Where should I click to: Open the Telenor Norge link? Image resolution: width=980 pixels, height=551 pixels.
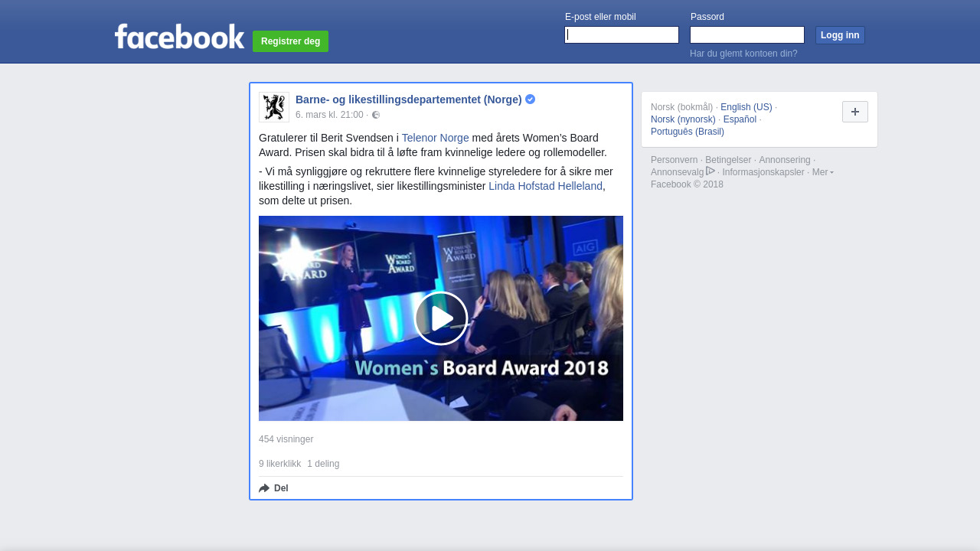coord(435,138)
